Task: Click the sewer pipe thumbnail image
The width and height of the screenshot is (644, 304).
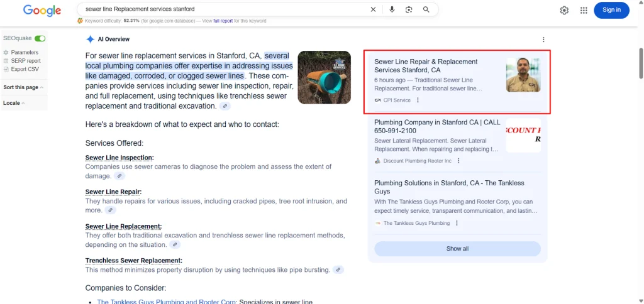Action: click(x=324, y=77)
